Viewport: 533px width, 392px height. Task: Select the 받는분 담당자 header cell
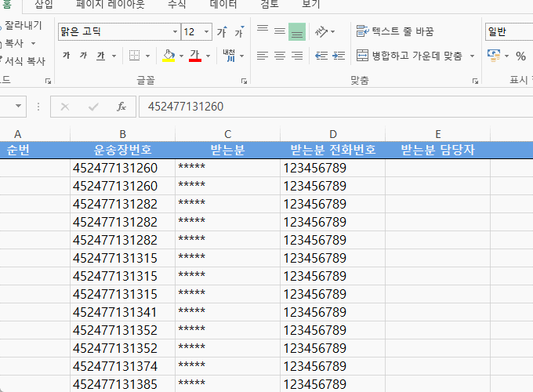click(x=438, y=150)
